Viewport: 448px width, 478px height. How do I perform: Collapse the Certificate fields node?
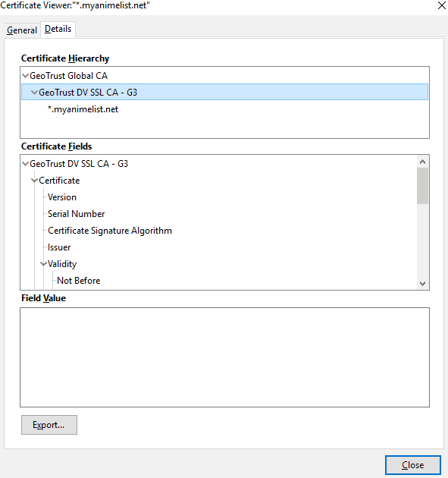click(34, 181)
